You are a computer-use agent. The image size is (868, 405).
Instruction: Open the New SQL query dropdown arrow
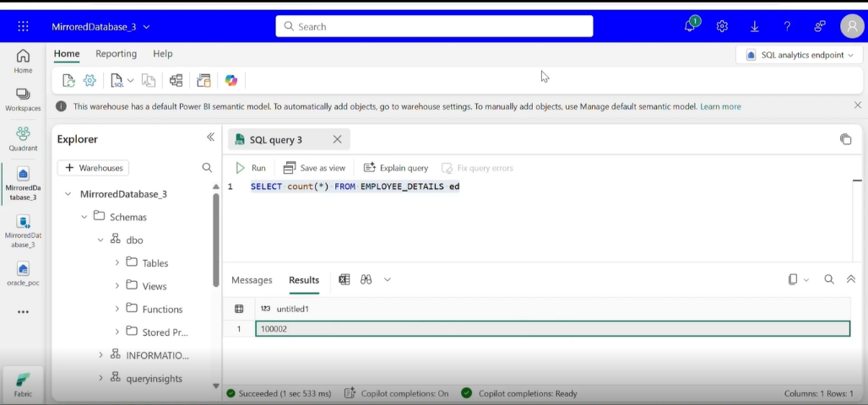point(131,81)
